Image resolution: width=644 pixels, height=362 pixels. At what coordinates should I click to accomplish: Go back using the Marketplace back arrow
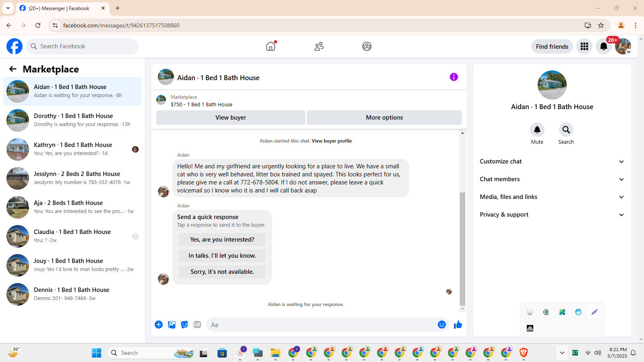click(13, 69)
